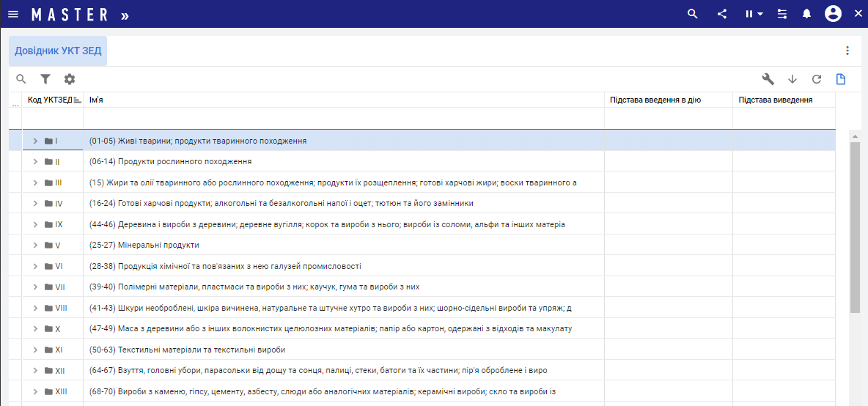
Task: Click the search icon in top bar
Action: click(692, 14)
